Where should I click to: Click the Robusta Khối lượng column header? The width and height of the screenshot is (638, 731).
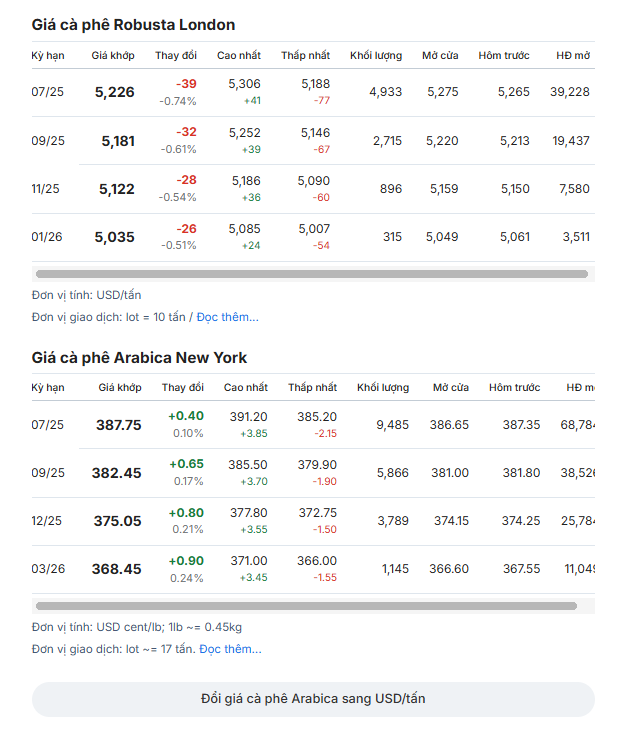[x=376, y=56]
